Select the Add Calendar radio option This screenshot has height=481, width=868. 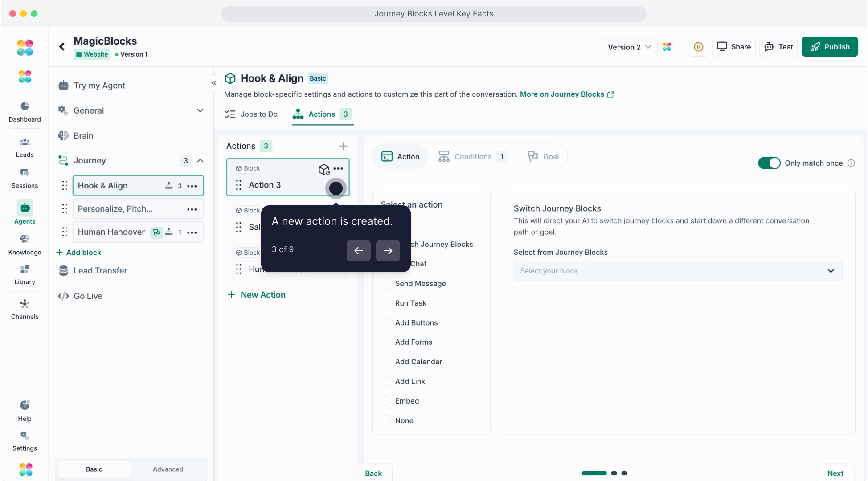[x=386, y=362]
